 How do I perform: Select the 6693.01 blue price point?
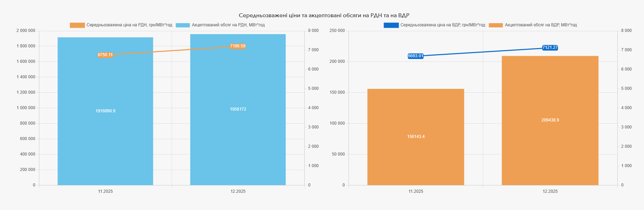[x=416, y=56]
